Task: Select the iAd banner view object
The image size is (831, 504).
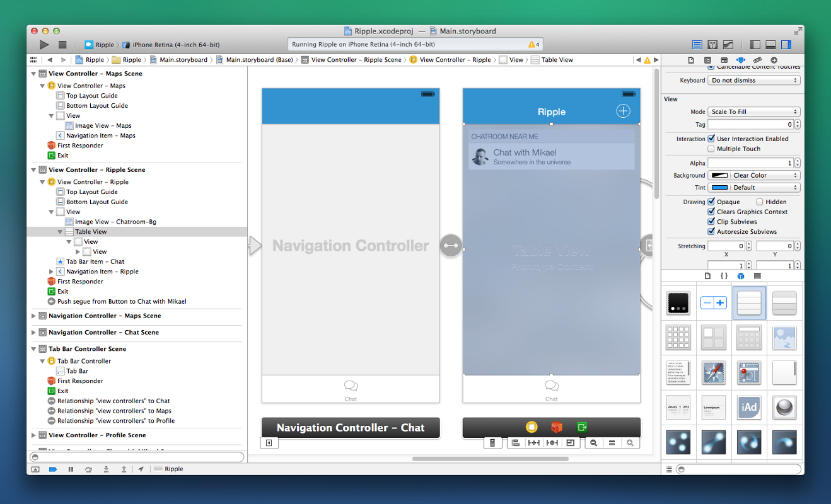Action: [749, 408]
